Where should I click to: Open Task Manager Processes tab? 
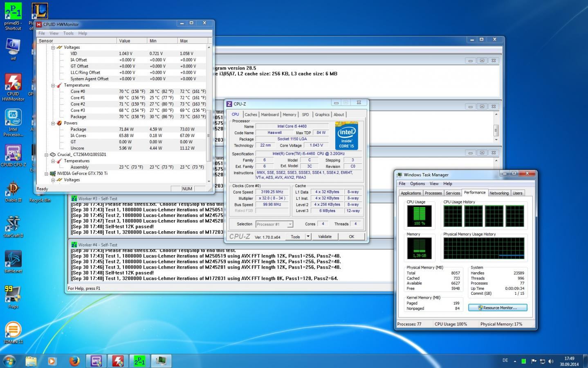point(433,193)
